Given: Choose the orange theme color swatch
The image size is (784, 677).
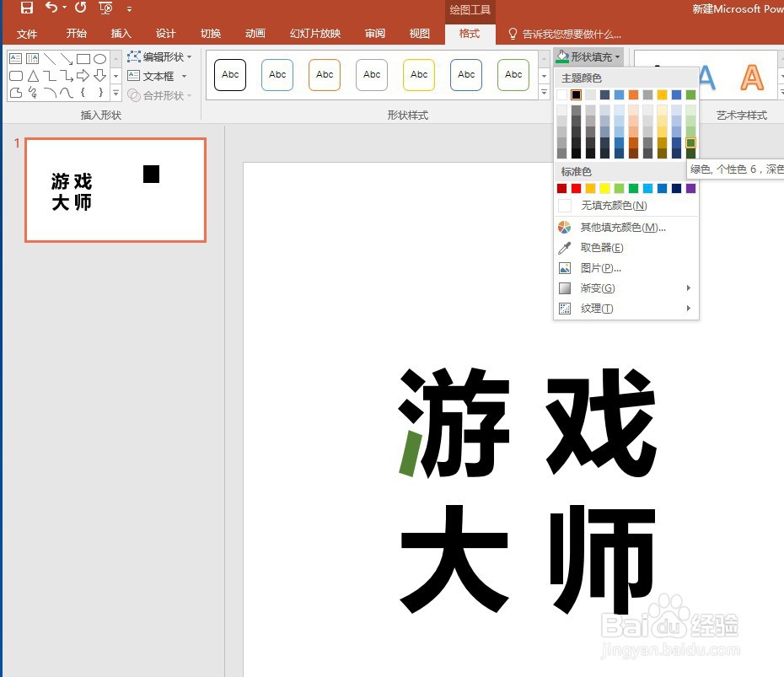Looking at the screenshot, I should coord(633,94).
